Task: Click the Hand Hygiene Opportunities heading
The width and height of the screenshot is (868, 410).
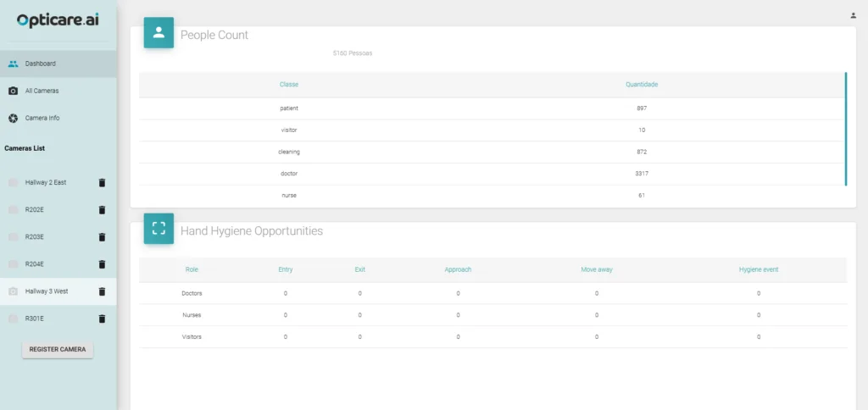Action: tap(251, 230)
